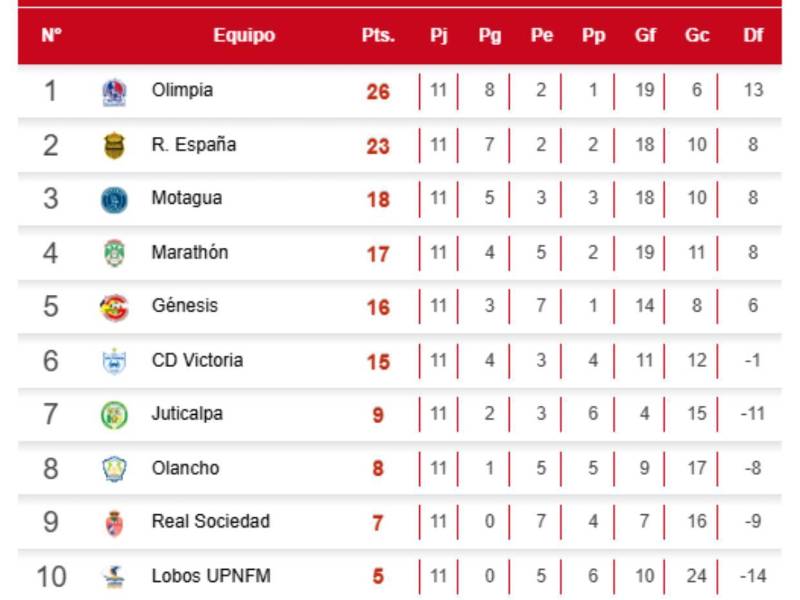The image size is (800, 600).
Task: Open the Génesis club crest
Action: pos(114,307)
